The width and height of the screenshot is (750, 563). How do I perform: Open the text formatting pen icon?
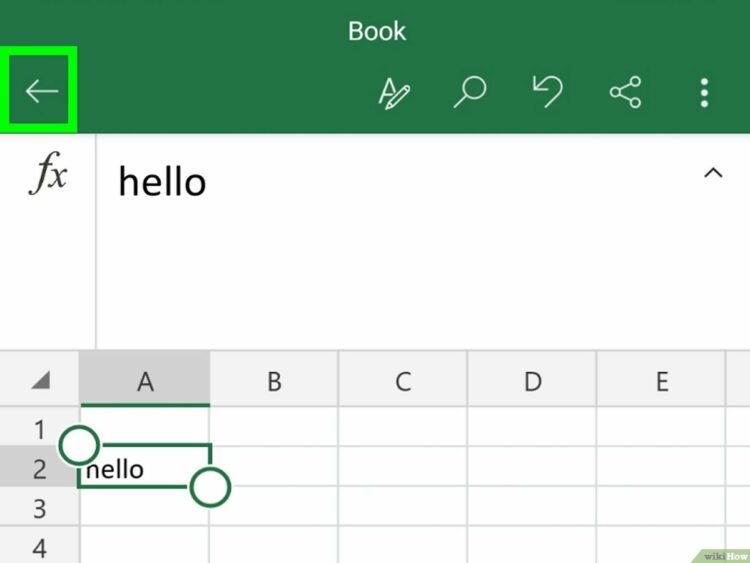[394, 93]
